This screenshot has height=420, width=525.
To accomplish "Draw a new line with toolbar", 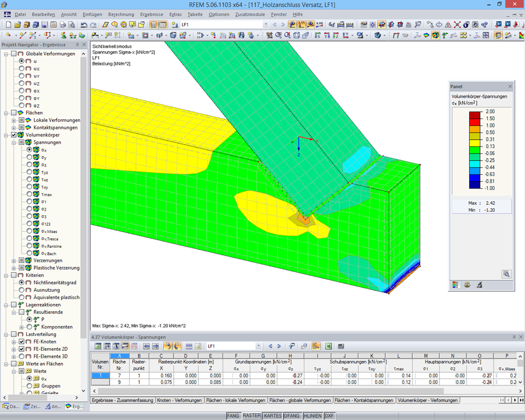I will [x=23, y=35].
